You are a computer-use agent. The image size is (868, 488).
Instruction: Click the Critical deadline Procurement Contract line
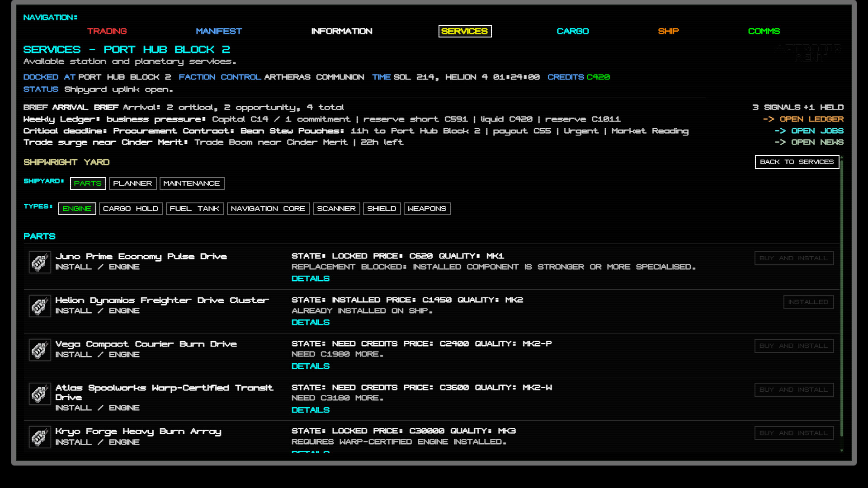coord(356,131)
